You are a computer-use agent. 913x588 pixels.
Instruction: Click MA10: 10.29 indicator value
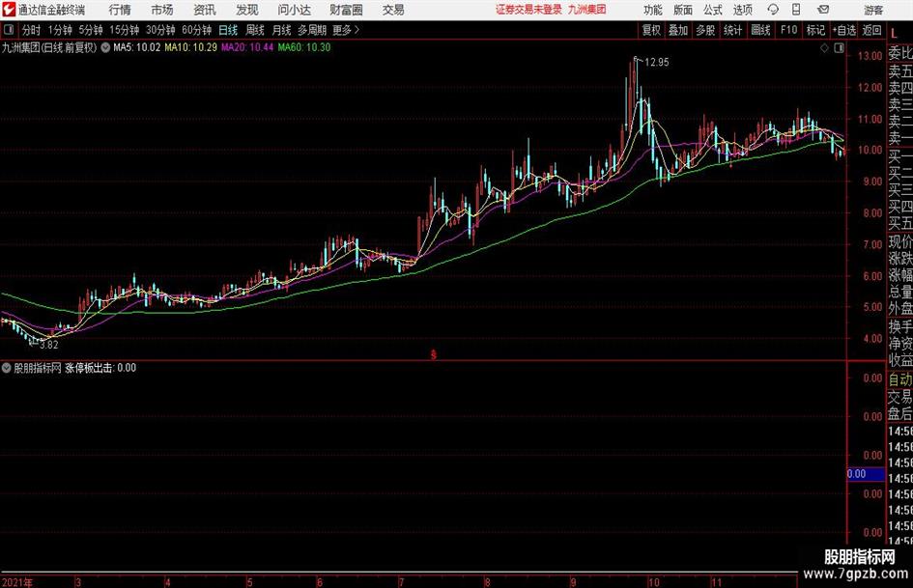[191, 47]
